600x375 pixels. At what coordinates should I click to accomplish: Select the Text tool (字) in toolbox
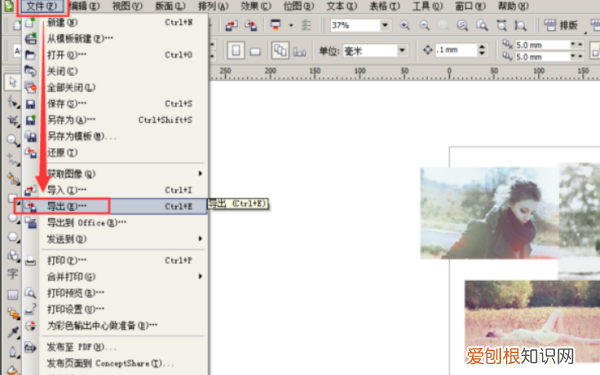click(x=13, y=274)
